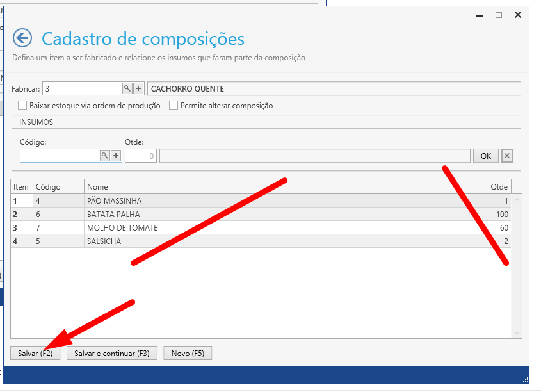This screenshot has width=541, height=392.
Task: Enable Baixar estoque via ordem de produção
Action: tap(22, 106)
